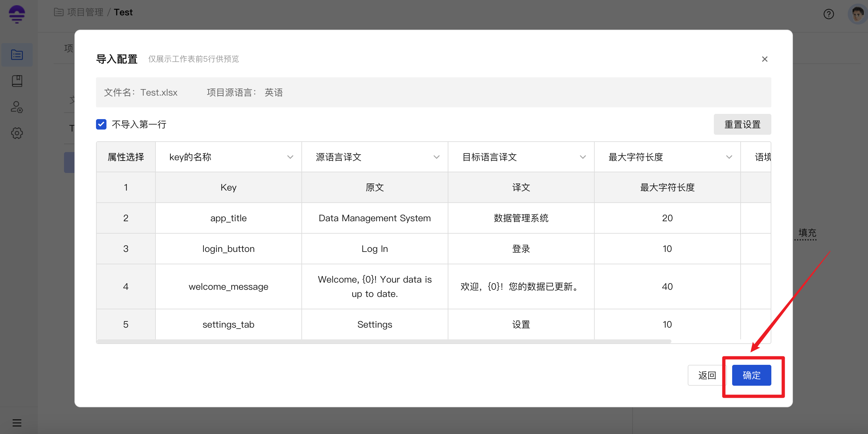Click the welcome_message cell
Viewport: 868px width, 434px height.
(x=229, y=287)
